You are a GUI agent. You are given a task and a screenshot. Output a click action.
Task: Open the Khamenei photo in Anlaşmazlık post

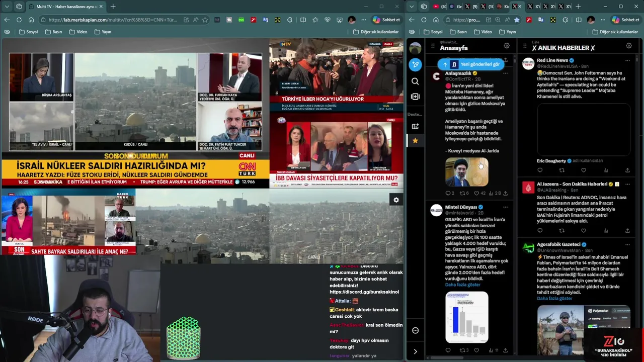pyautogui.click(x=466, y=172)
